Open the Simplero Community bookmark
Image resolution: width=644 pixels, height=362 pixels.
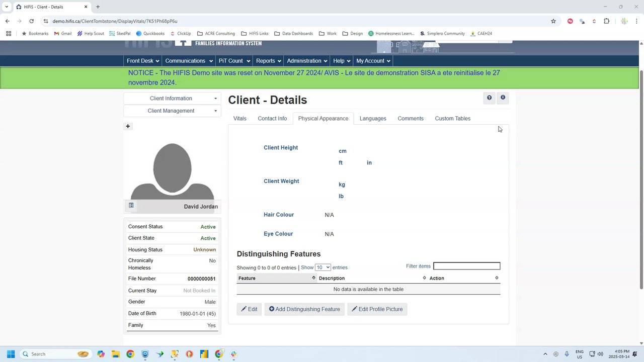click(442, 34)
